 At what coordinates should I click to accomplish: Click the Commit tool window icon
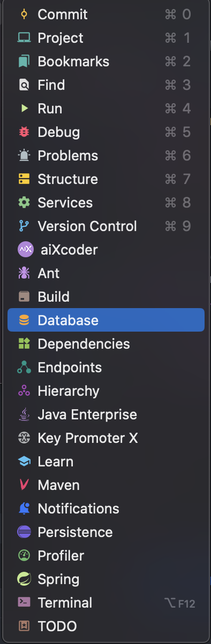pyautogui.click(x=24, y=14)
